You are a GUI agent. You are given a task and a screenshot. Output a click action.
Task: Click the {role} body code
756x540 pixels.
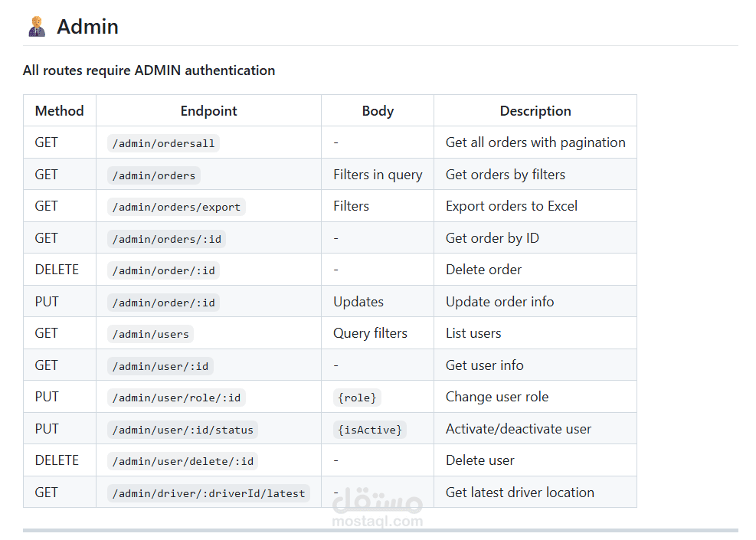[x=358, y=398]
